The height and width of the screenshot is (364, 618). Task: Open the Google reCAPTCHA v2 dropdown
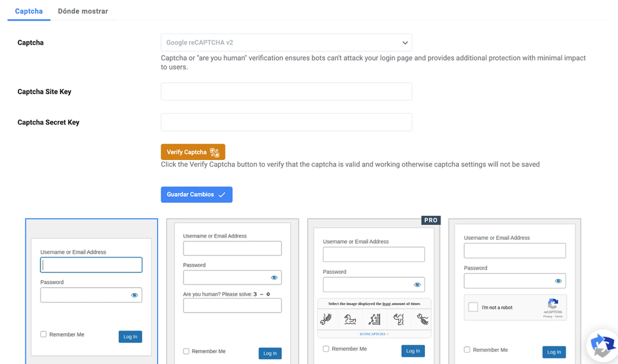pos(286,42)
